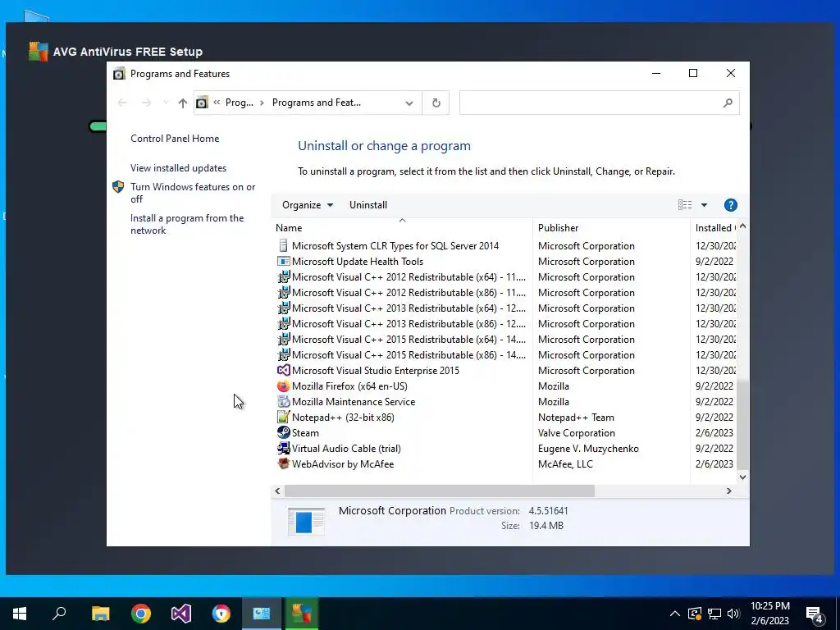This screenshot has width=840, height=630.
Task: Sort by the Installed On column header
Action: coord(715,228)
